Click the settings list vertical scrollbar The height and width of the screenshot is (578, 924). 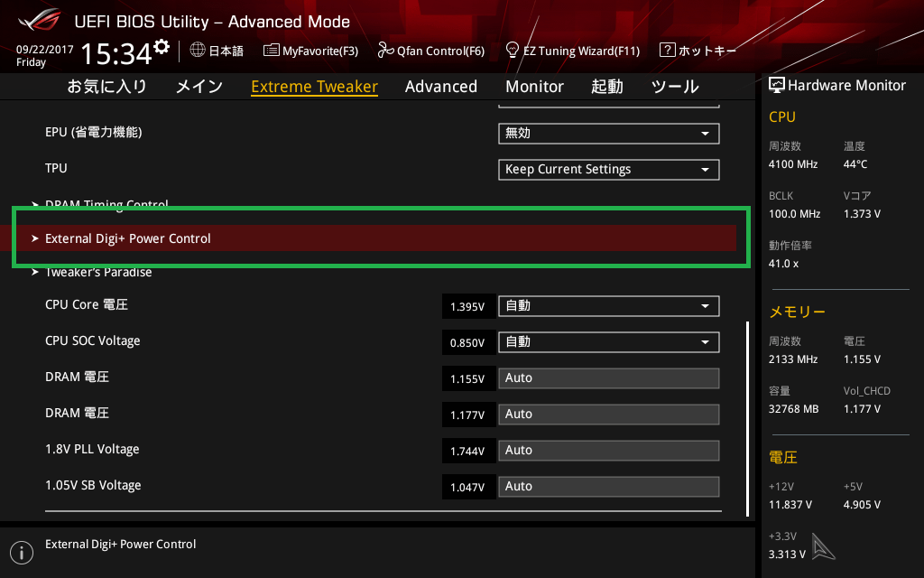[x=747, y=419]
